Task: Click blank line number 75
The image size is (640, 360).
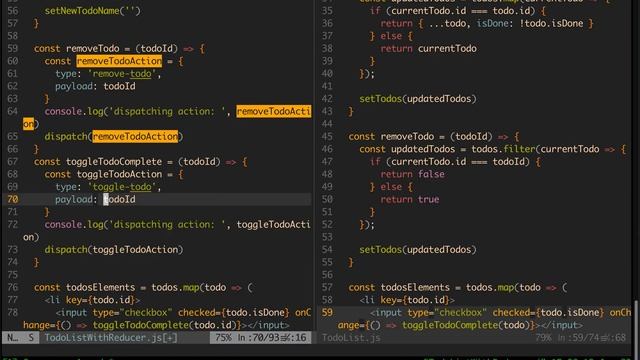Action: point(13,275)
